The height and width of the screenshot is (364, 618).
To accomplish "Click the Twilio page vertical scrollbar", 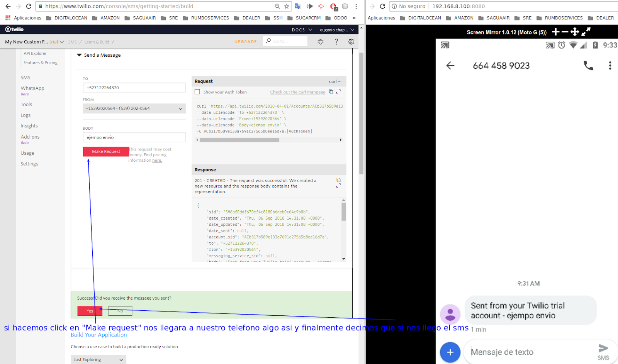I will point(361,114).
